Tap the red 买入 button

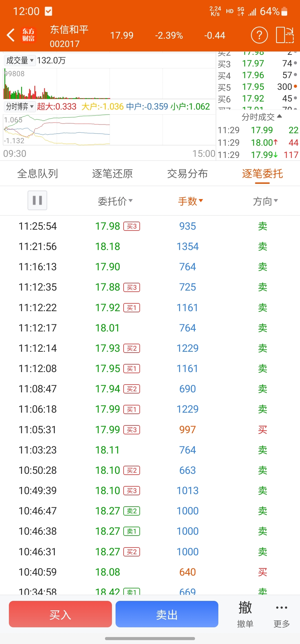pos(60,614)
